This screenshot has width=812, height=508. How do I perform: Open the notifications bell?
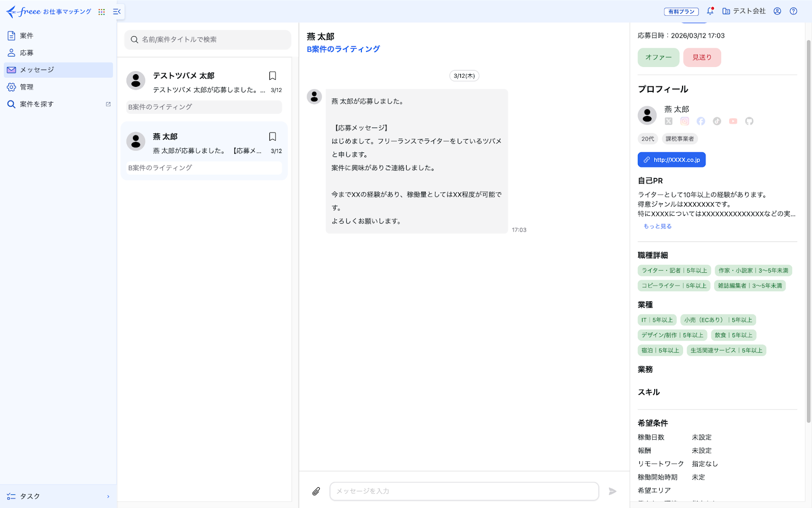pos(710,11)
